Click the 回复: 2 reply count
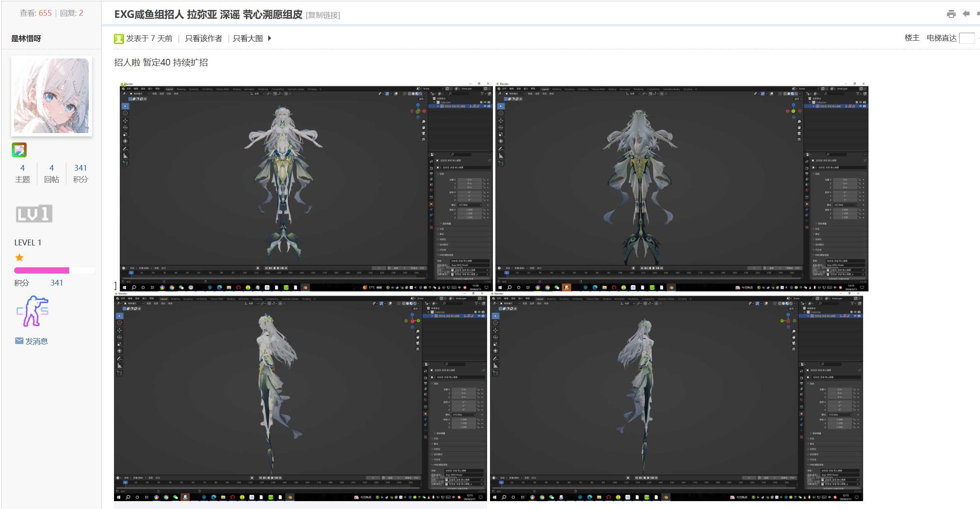The image size is (980, 509). click(x=72, y=13)
